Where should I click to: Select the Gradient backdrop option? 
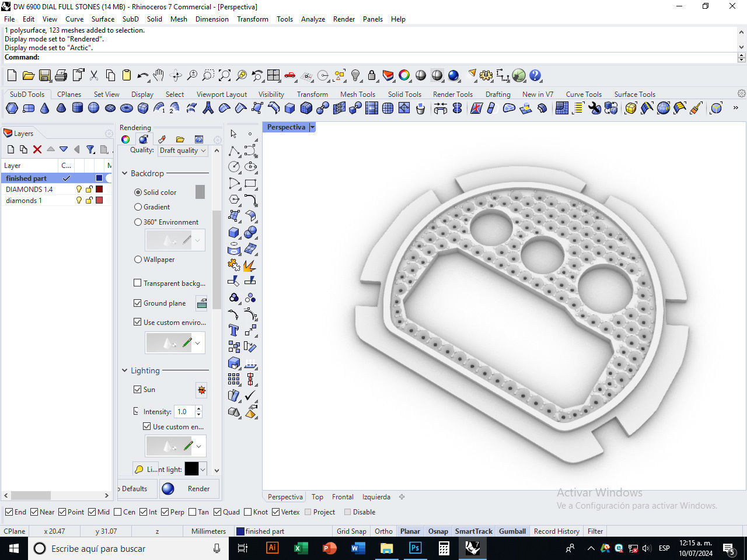click(138, 206)
